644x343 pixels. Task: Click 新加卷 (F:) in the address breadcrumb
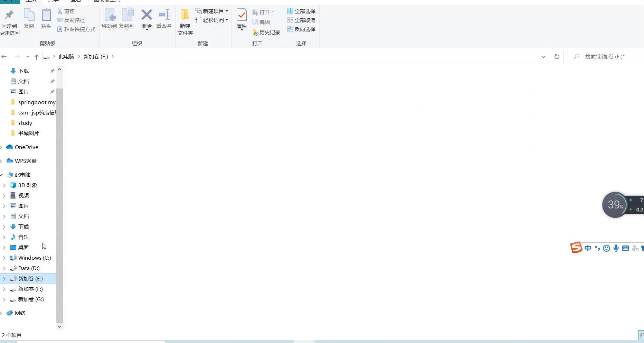[x=96, y=57]
